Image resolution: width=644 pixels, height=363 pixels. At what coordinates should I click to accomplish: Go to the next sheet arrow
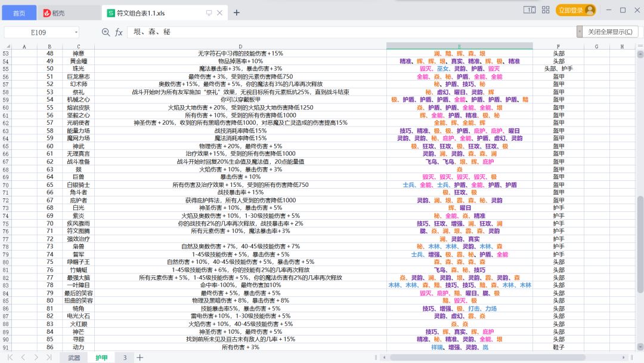coord(36,358)
